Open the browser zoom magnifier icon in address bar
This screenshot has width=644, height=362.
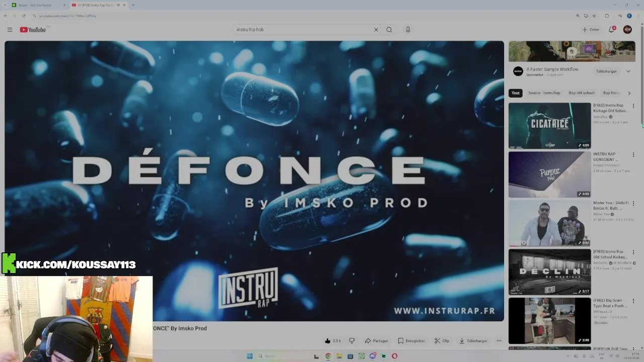(x=578, y=16)
